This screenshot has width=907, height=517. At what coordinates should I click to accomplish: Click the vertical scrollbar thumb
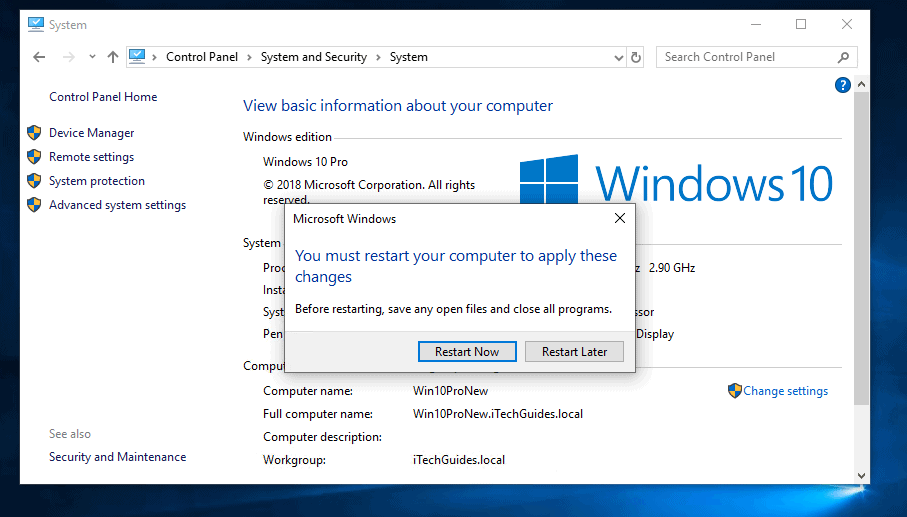point(861,249)
